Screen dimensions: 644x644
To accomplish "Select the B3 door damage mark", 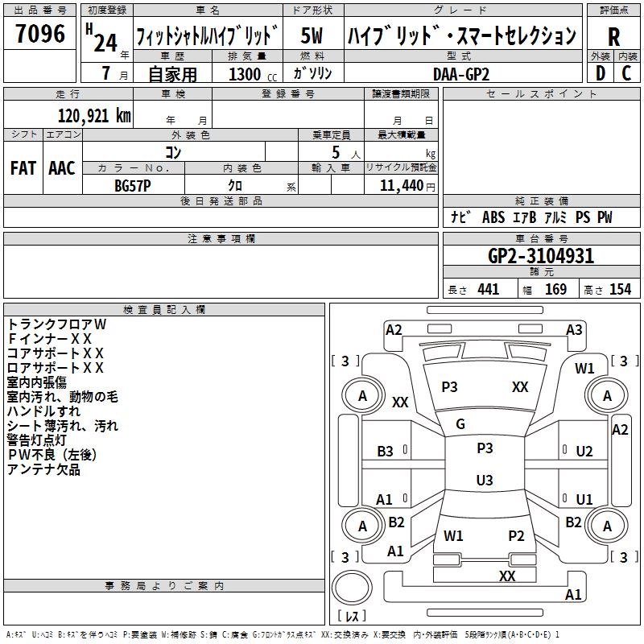I will coord(386,452).
